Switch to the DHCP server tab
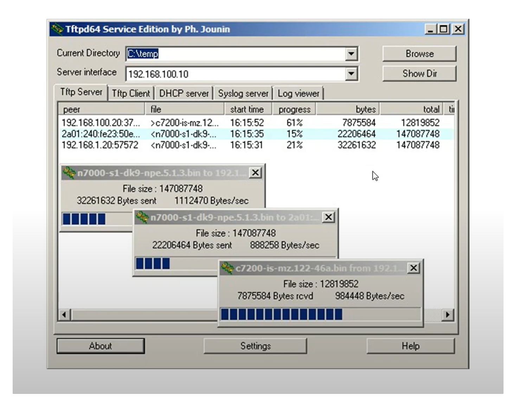Image resolution: width=532 pixels, height=402 pixels. click(x=184, y=93)
